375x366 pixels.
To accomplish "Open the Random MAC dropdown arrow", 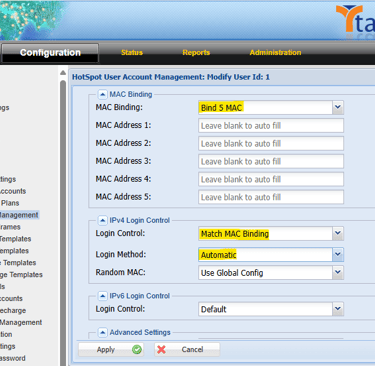I will pyautogui.click(x=338, y=272).
